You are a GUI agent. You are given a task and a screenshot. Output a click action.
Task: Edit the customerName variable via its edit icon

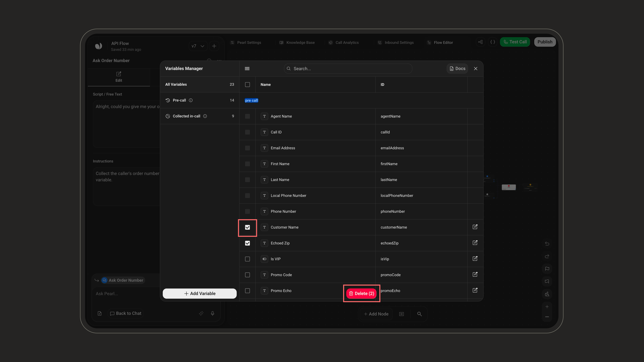pos(475,227)
